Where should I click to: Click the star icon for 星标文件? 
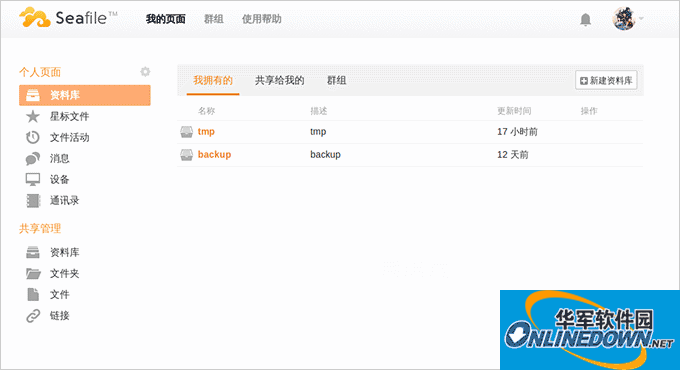pyautogui.click(x=33, y=116)
